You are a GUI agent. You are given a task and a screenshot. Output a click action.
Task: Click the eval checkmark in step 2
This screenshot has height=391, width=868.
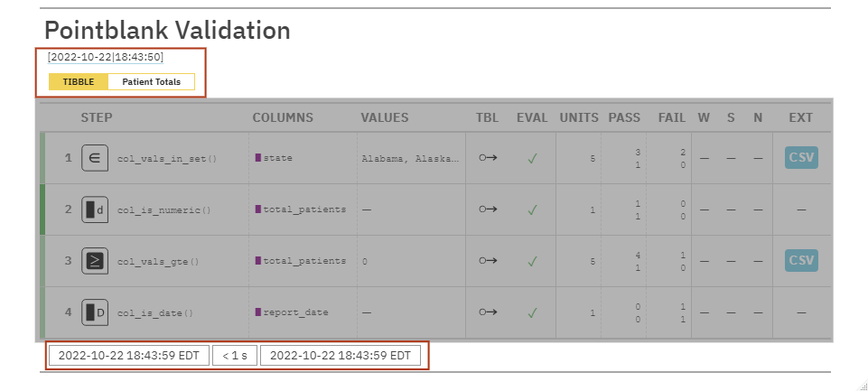533,210
